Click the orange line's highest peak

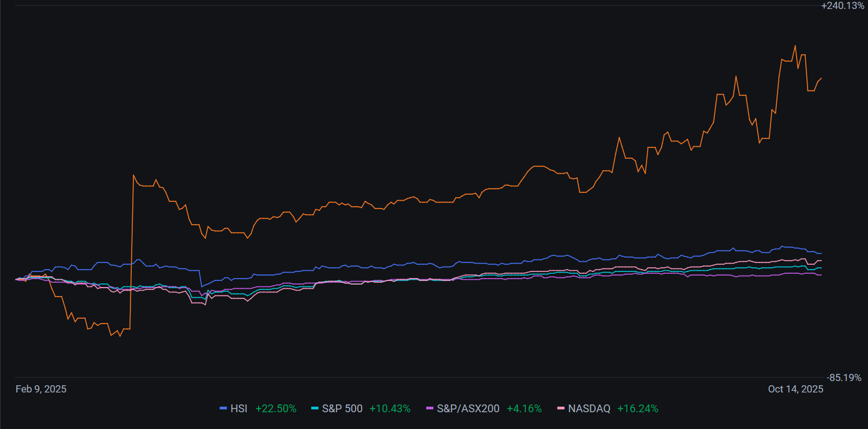coord(795,46)
